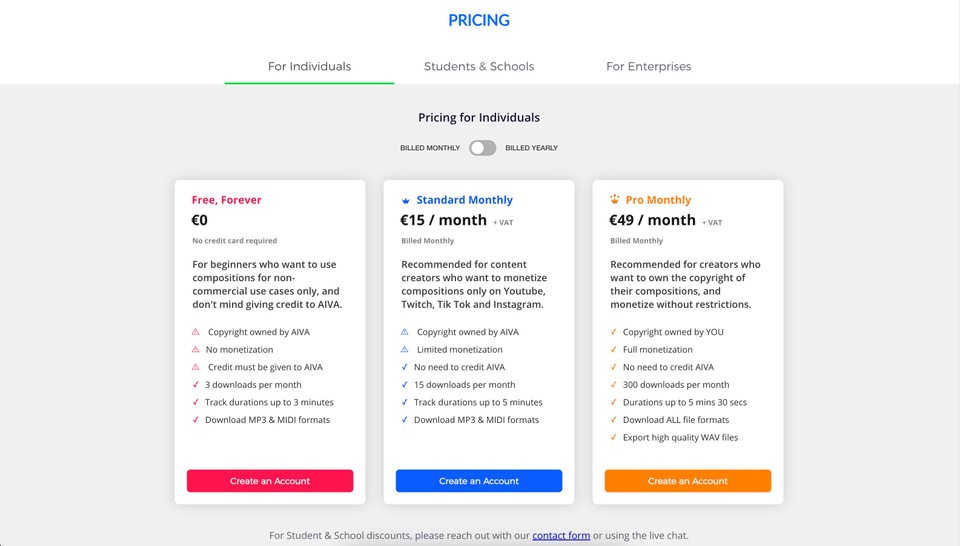Screen dimensions: 960x546
Task: Click warning triangle beside Credit must be given to AIVA
Action: [x=196, y=367]
